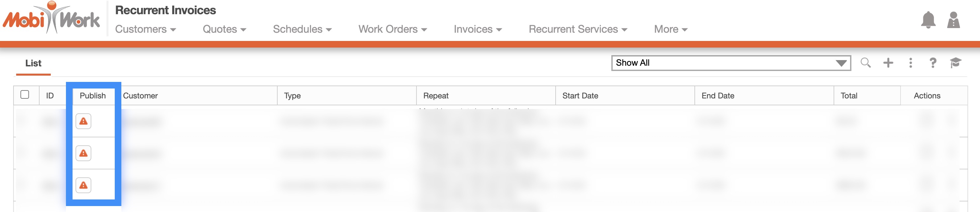
Task: Click the third row's publish warning icon
Action: click(83, 185)
